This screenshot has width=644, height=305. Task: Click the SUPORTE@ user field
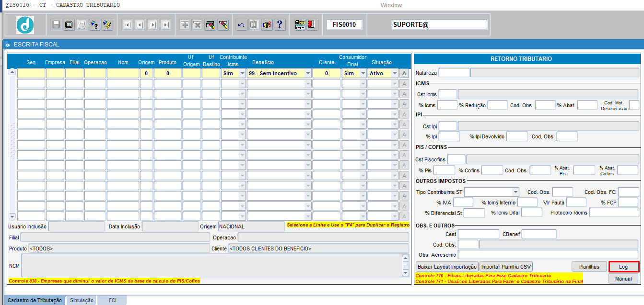click(439, 24)
